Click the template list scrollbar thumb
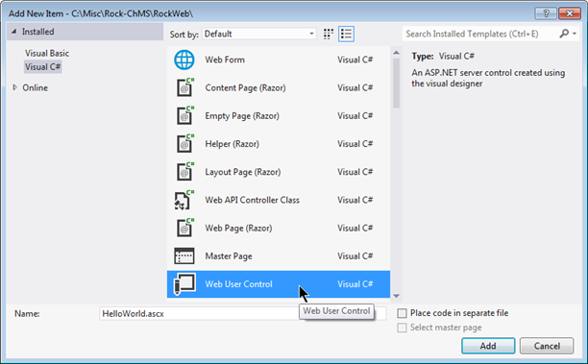The height and width of the screenshot is (364, 588). 396,84
